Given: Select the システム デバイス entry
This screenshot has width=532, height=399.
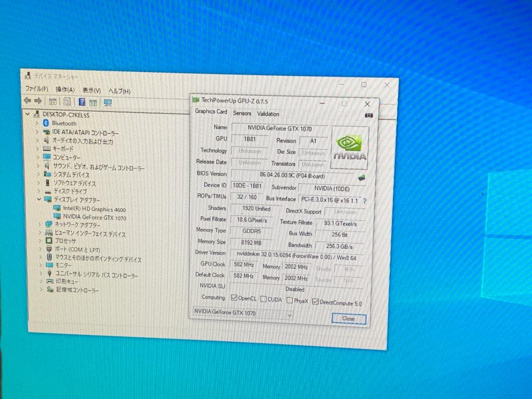Looking at the screenshot, I should tap(71, 175).
